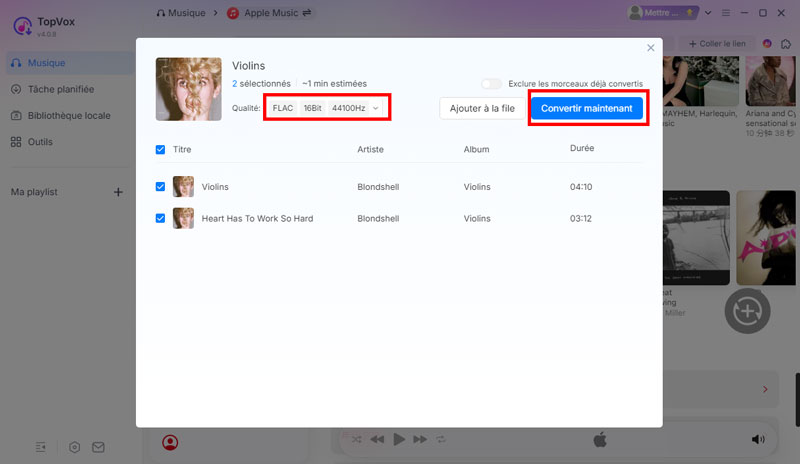Image resolution: width=800 pixels, height=464 pixels.
Task: Click the Ma playlist label
Action: click(x=34, y=192)
